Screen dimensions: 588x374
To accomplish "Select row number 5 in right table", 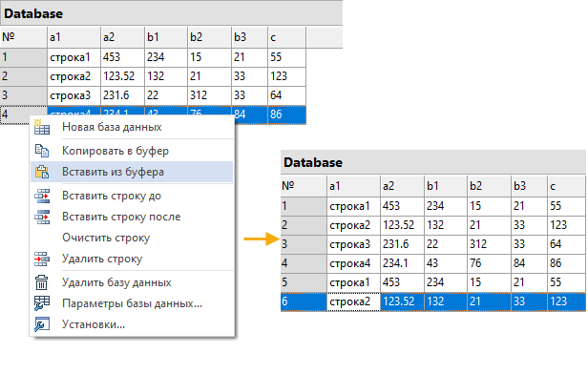I will tap(304, 282).
